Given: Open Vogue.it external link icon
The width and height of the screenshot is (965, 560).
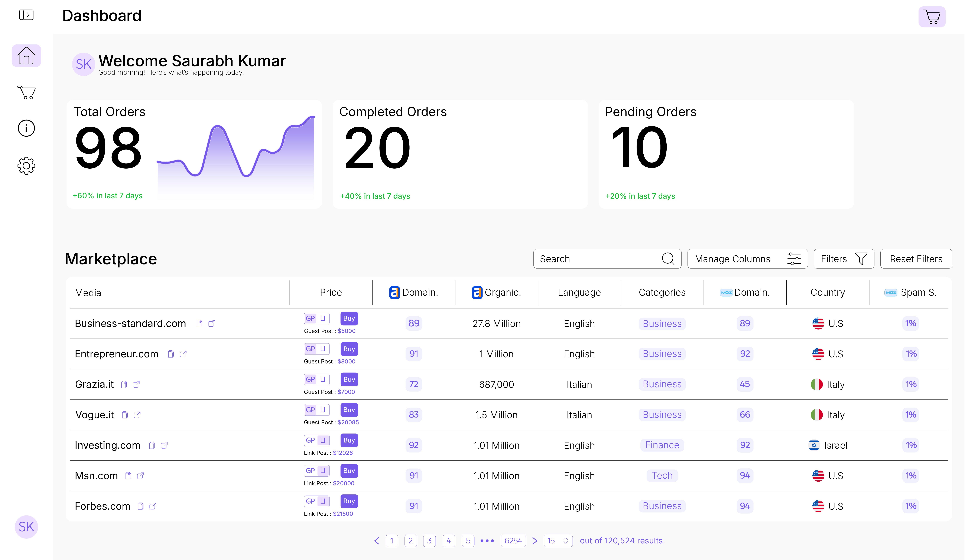Looking at the screenshot, I should point(137,415).
